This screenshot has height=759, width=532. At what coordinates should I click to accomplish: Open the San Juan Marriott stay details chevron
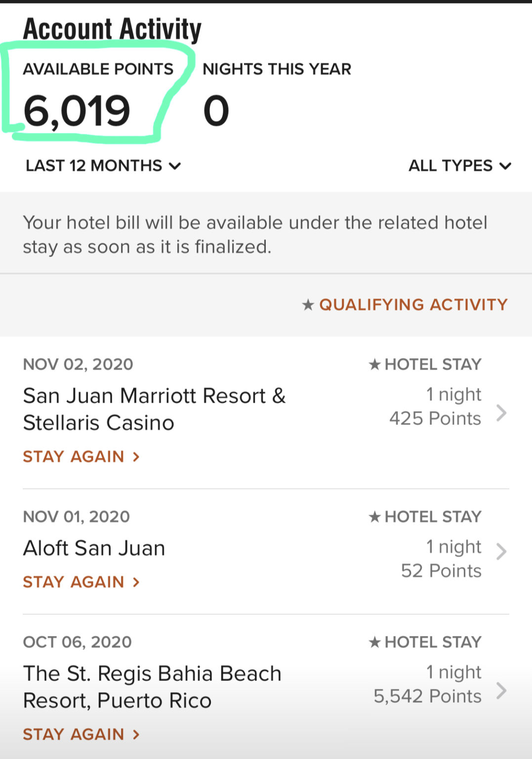(x=501, y=413)
